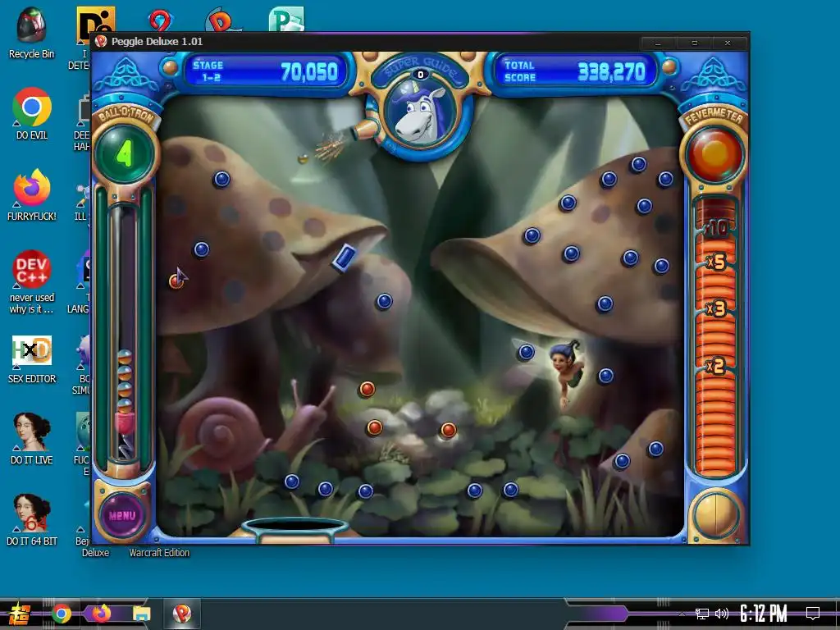This screenshot has width=840, height=630.
Task: Click the ball cannon launcher nozzle
Action: pos(363,130)
